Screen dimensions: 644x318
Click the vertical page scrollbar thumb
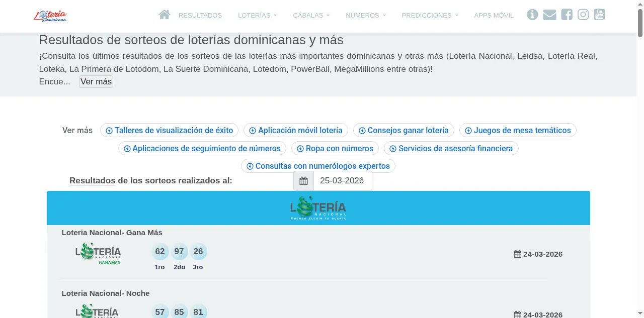(640, 23)
